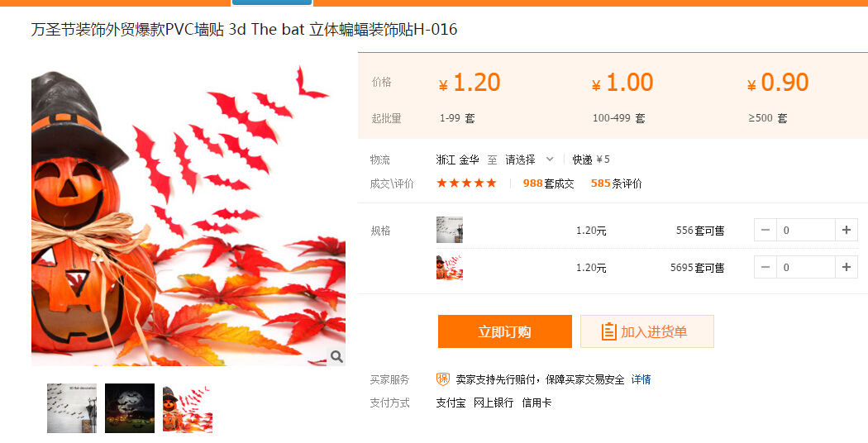
Task: Click the five-star rating display
Action: tap(467, 183)
